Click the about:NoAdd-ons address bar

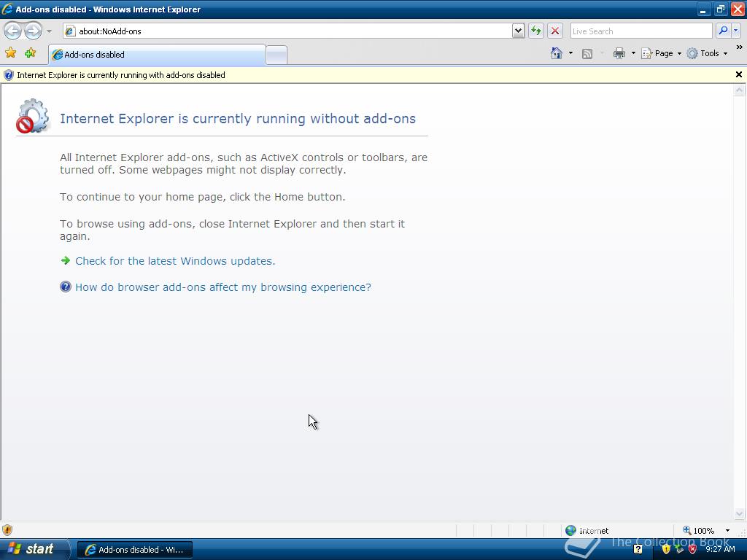coord(287,31)
